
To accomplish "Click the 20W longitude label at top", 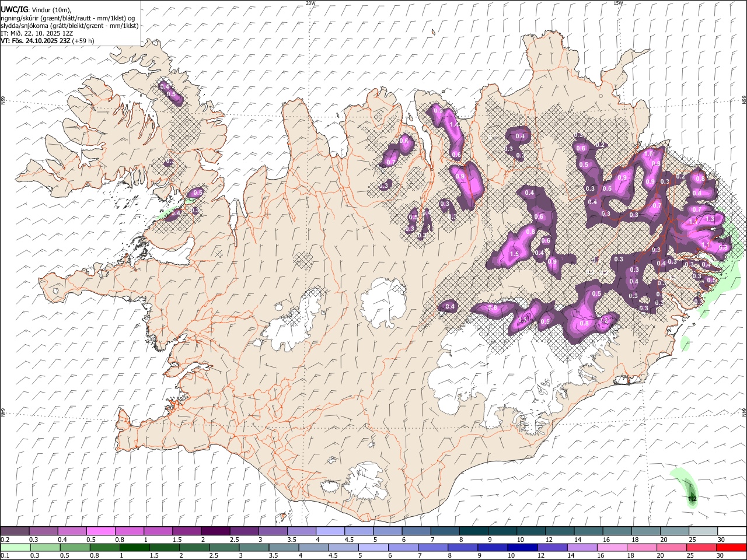I will (310, 3).
